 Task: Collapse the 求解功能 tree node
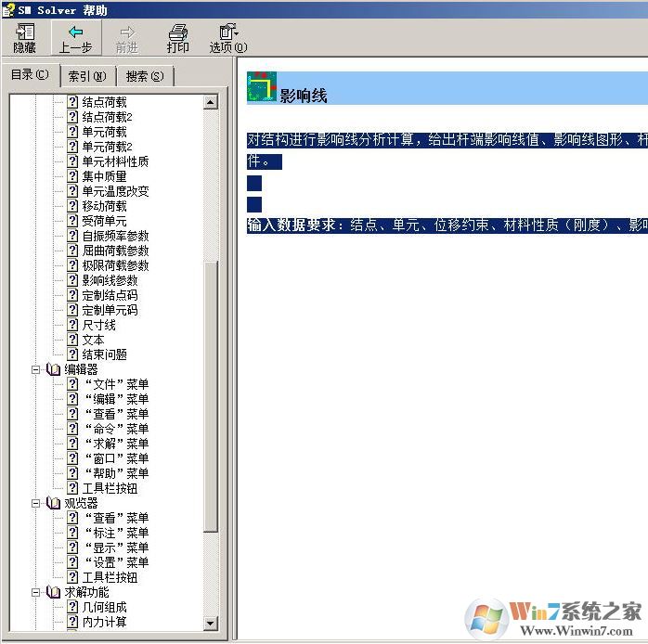coord(36,592)
